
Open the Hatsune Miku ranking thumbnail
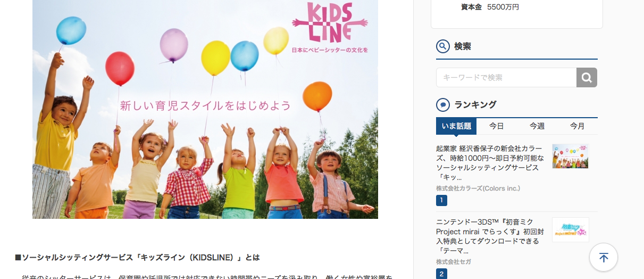[570, 229]
